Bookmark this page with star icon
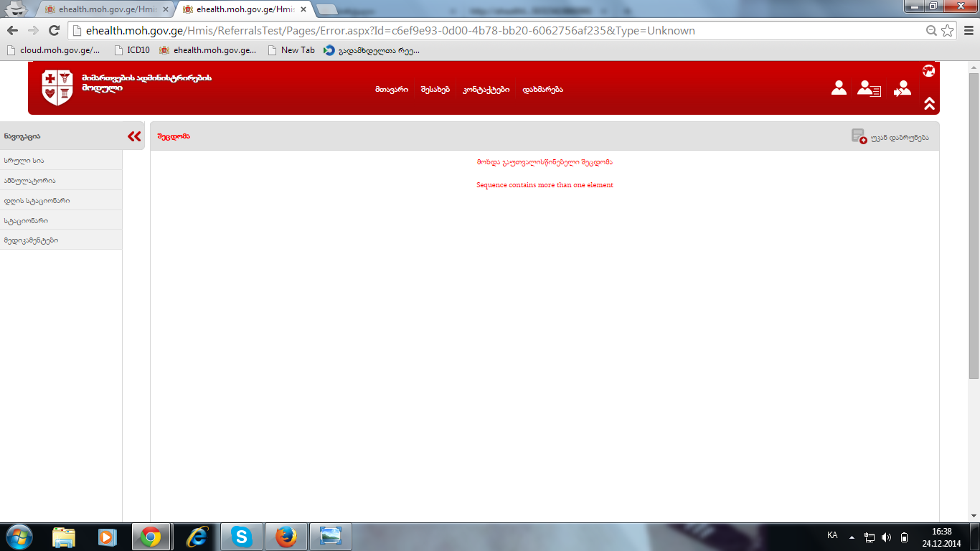980x551 pixels. click(947, 31)
